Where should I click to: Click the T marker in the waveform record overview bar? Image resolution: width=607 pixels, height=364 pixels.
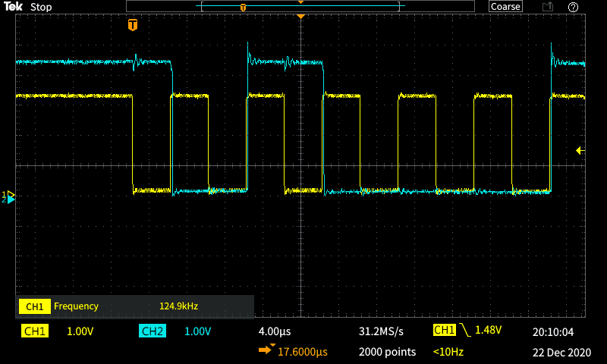pos(243,8)
